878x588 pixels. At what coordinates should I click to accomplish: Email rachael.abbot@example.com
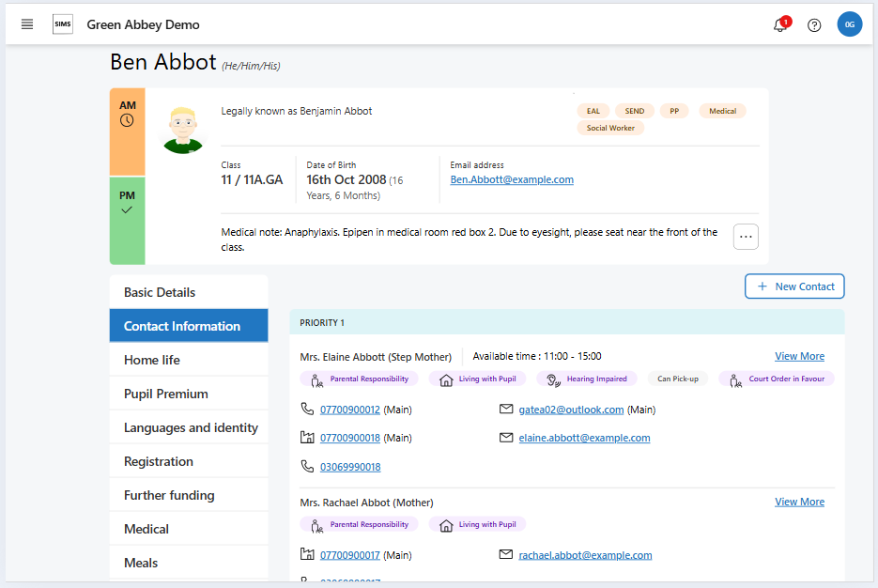tap(585, 555)
